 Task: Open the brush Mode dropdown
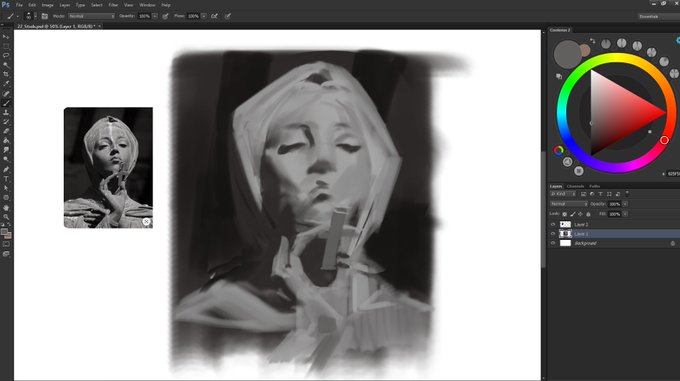[x=92, y=16]
